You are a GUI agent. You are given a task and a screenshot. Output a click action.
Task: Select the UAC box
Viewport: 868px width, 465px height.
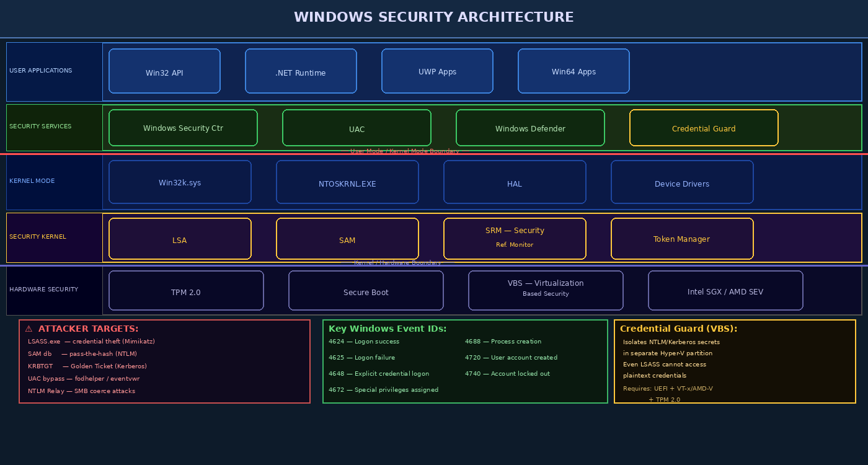click(356, 127)
